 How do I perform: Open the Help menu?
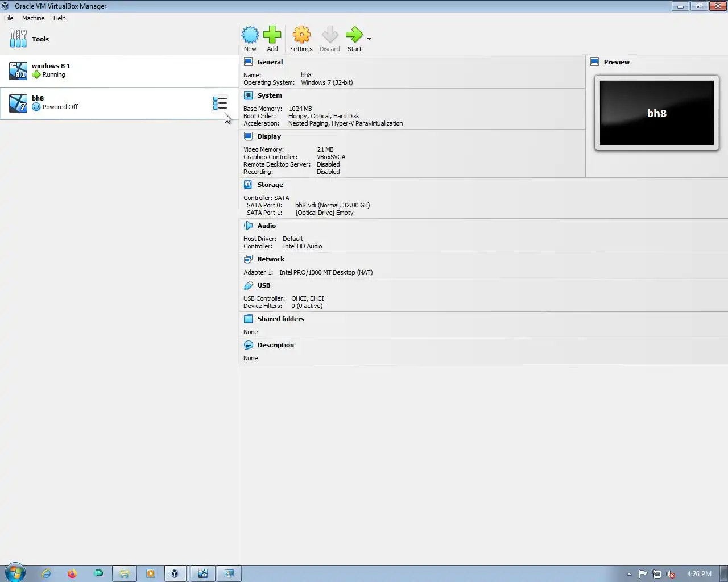[59, 18]
